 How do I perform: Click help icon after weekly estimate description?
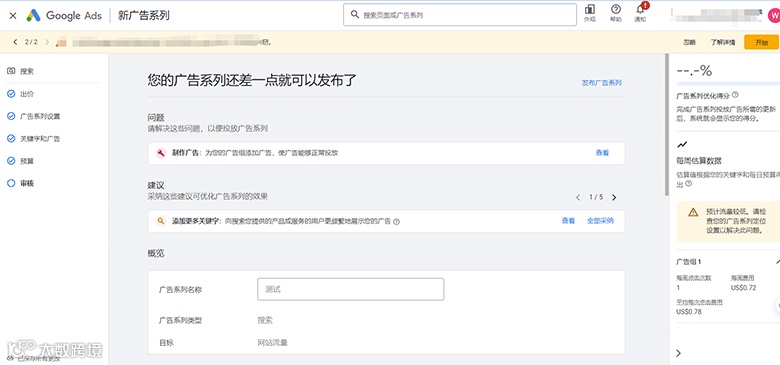click(x=688, y=183)
